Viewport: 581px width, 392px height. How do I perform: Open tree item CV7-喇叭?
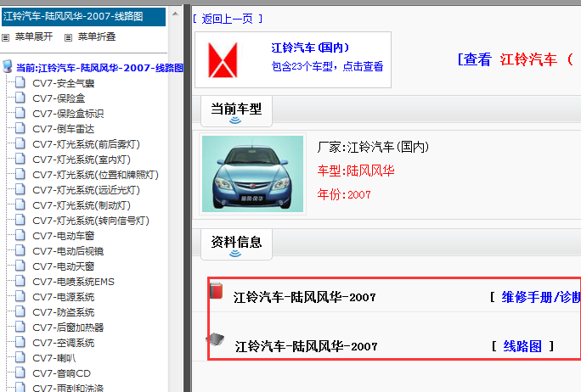pyautogui.click(x=54, y=358)
